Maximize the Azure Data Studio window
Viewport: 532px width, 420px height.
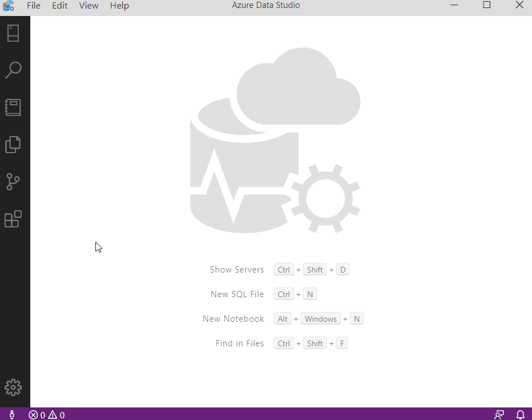[487, 5]
